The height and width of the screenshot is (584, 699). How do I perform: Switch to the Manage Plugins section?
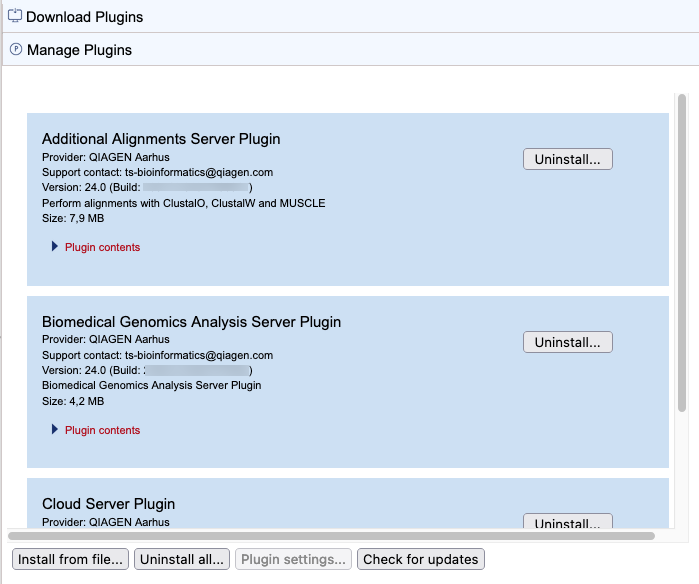point(79,50)
